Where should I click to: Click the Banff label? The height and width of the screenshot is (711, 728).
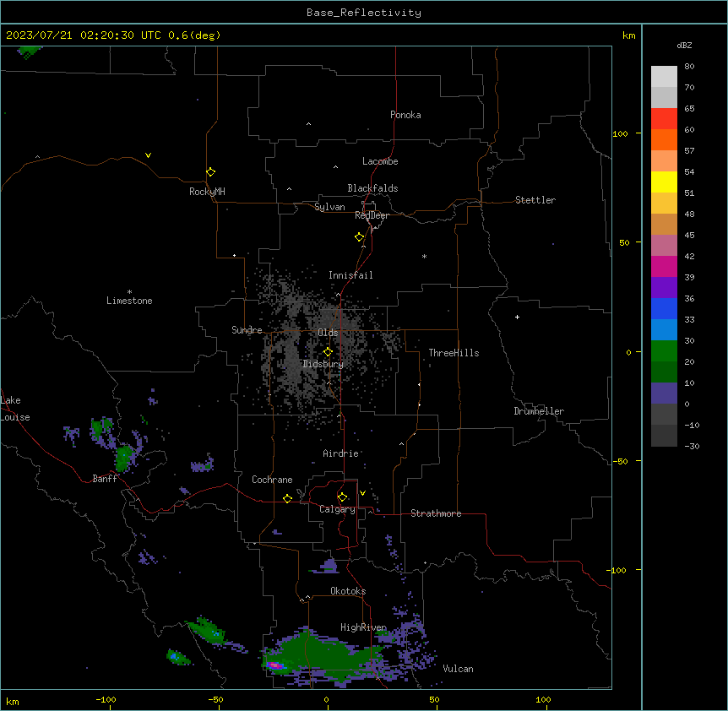[x=105, y=479]
